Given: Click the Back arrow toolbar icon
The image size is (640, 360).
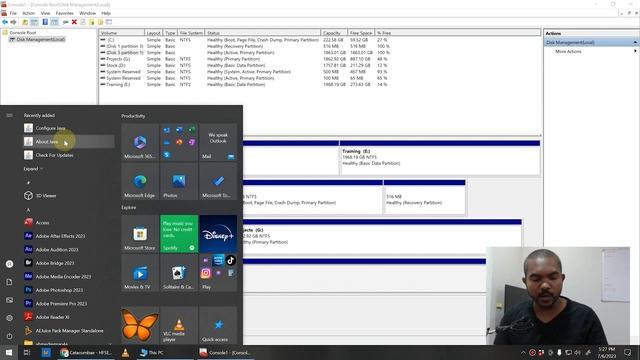Looking at the screenshot, I should coord(5,22).
